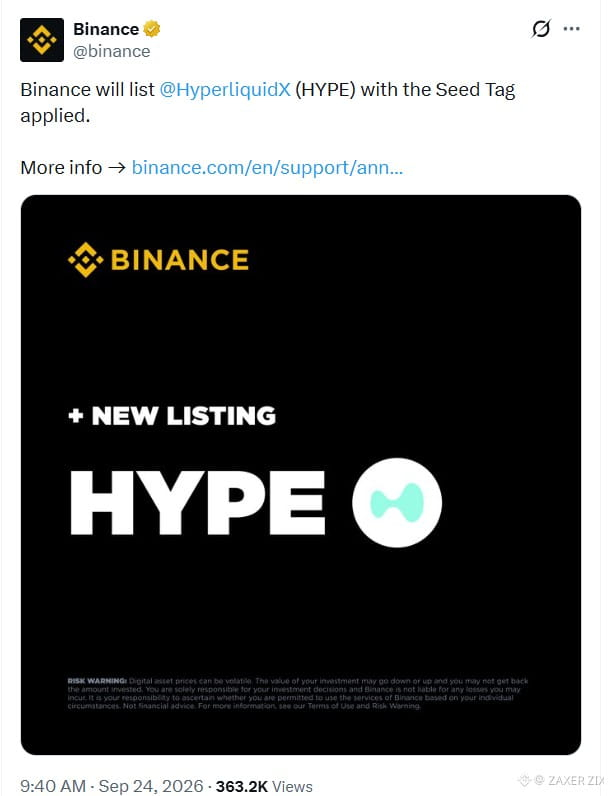Open the @binance handle link
The height and width of the screenshot is (796, 612).
[x=112, y=51]
